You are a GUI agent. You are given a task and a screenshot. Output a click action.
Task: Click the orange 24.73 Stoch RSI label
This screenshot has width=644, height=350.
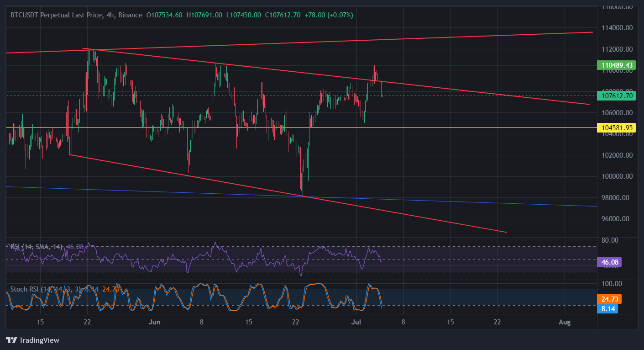(x=610, y=299)
